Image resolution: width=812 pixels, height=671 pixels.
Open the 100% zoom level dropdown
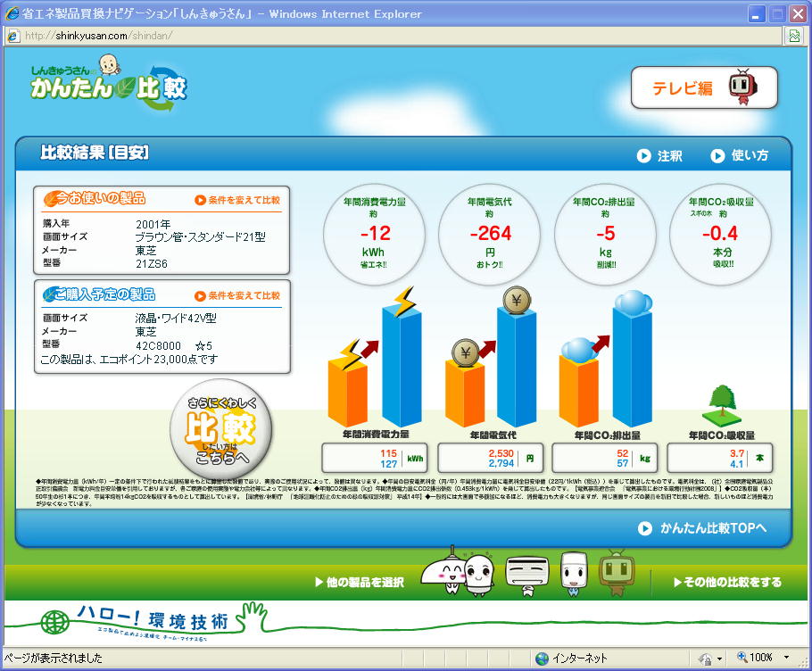click(x=787, y=658)
